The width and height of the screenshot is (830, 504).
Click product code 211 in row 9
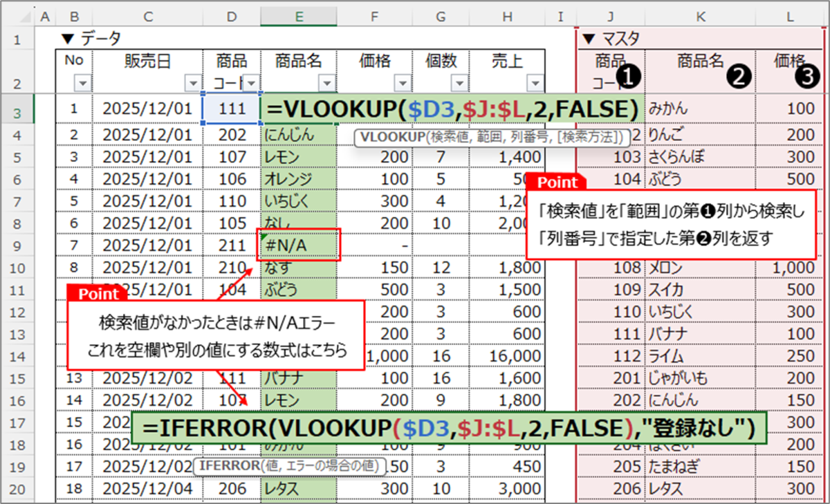(232, 245)
